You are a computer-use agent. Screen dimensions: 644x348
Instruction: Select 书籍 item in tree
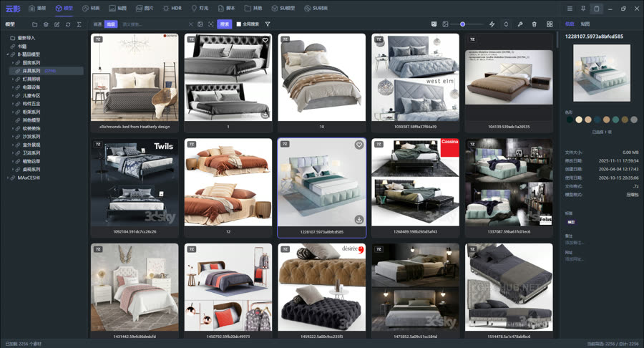pyautogui.click(x=22, y=46)
